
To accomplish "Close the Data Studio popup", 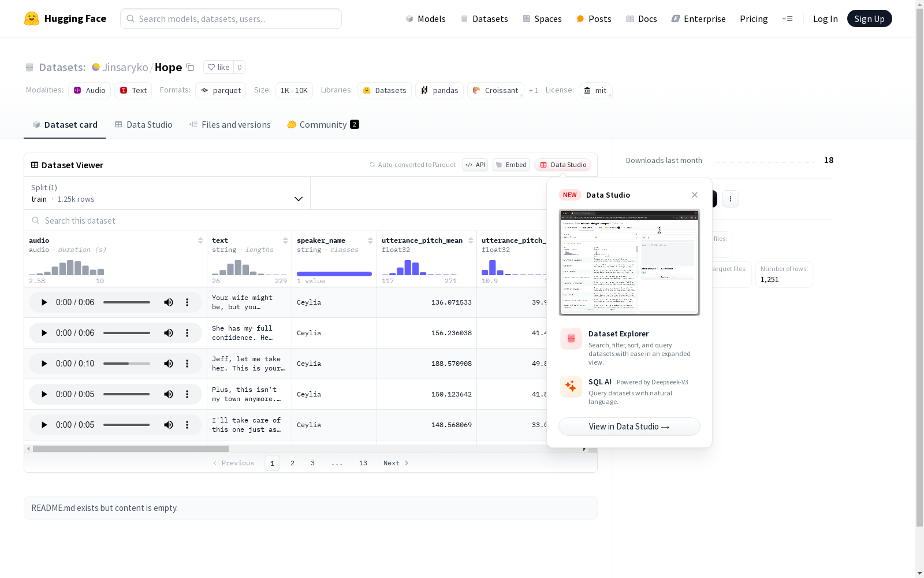I will pyautogui.click(x=695, y=195).
